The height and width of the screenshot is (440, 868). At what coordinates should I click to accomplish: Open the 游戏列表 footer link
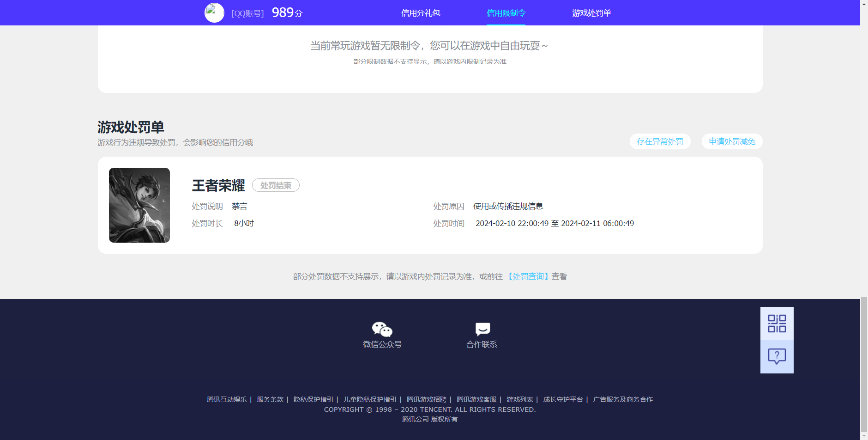520,399
